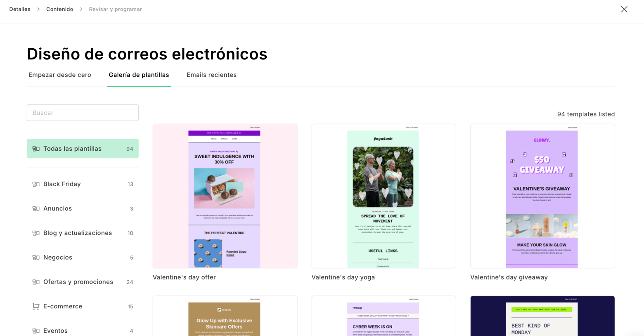Click the Ofertas y promociones icon
Image resolution: width=644 pixels, height=336 pixels.
[36, 282]
